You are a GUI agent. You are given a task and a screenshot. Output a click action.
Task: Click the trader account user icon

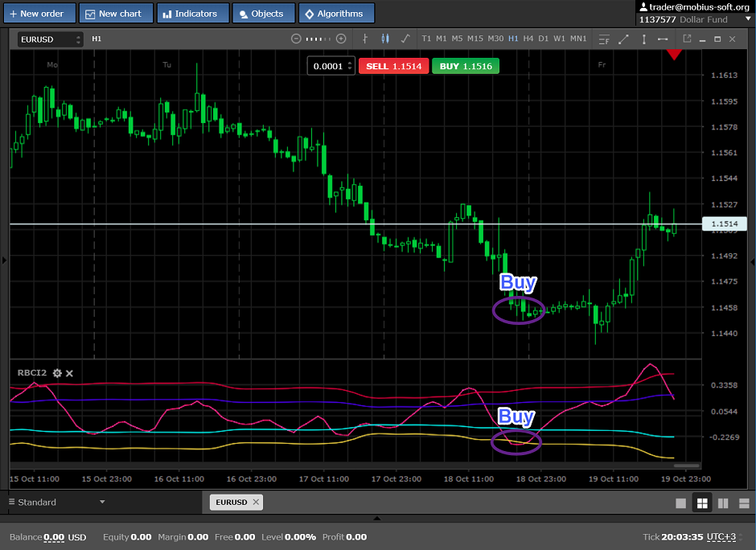[643, 6]
